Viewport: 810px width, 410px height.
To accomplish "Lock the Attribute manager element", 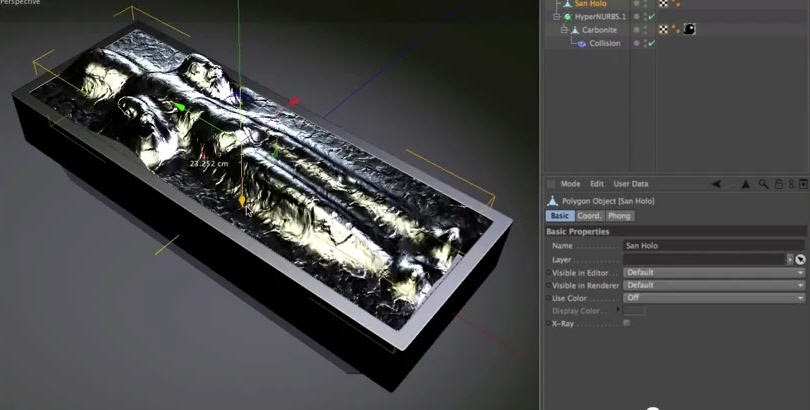I will pyautogui.click(x=778, y=184).
